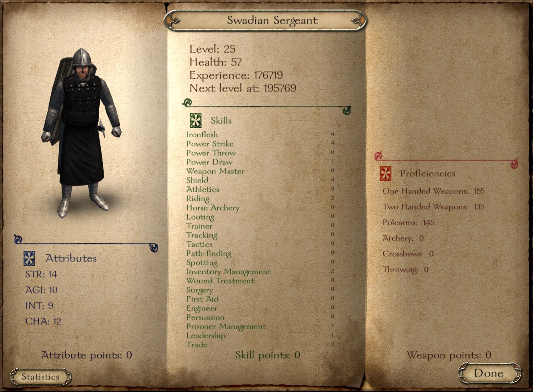Choose the Inventory Management skill
Screen dimensions: 533x392
point(261,272)
